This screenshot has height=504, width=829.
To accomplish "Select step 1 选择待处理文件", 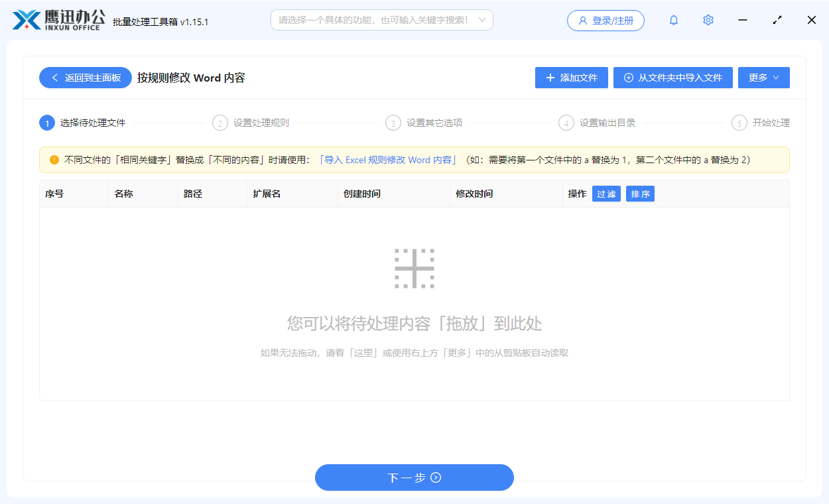I will [x=82, y=123].
